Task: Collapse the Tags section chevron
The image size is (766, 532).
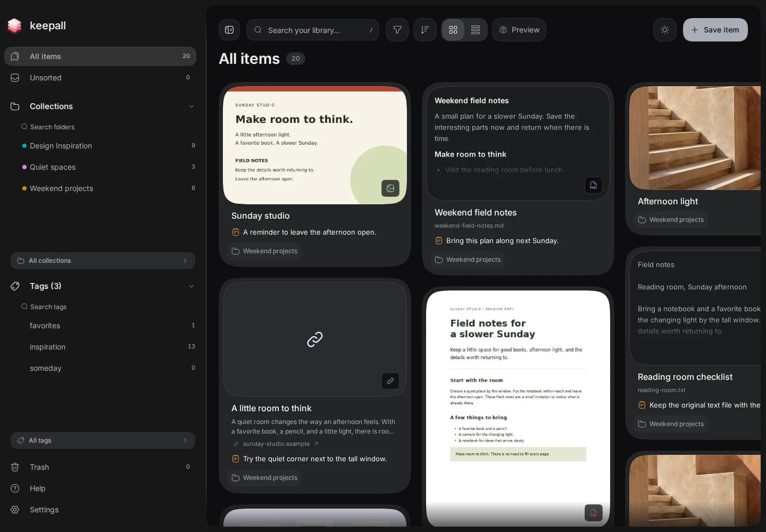Action: point(191,286)
